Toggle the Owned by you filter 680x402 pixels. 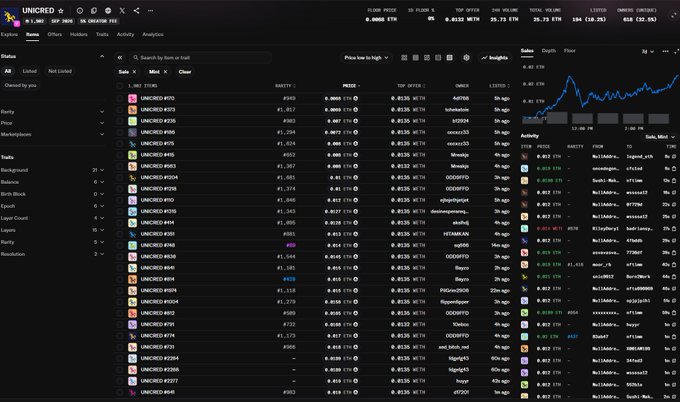20,85
